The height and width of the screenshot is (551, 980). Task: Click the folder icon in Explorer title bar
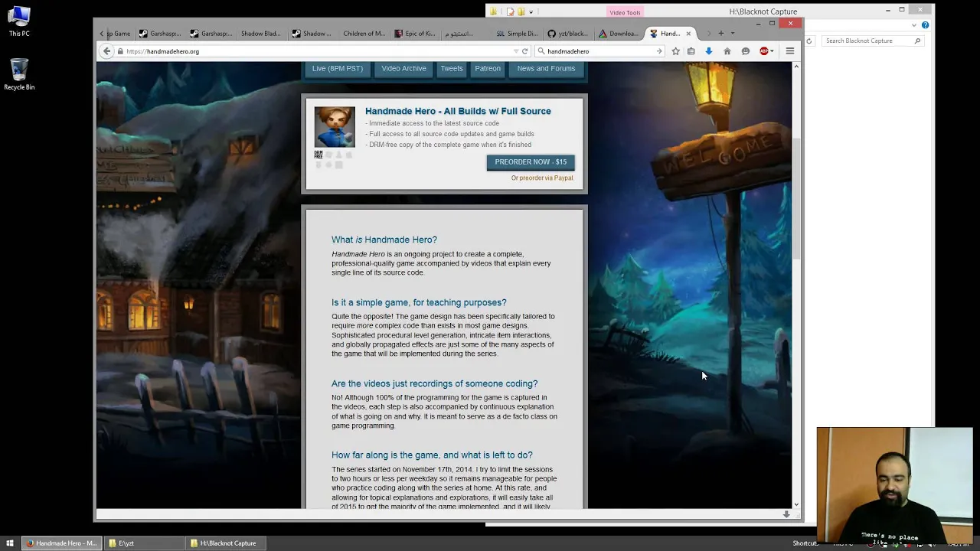coord(494,11)
